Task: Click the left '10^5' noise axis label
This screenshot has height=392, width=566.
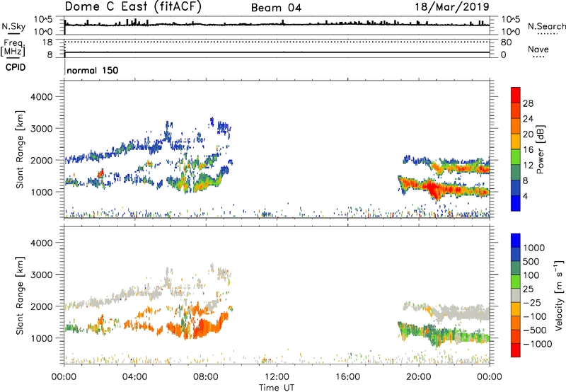Action: (x=43, y=20)
